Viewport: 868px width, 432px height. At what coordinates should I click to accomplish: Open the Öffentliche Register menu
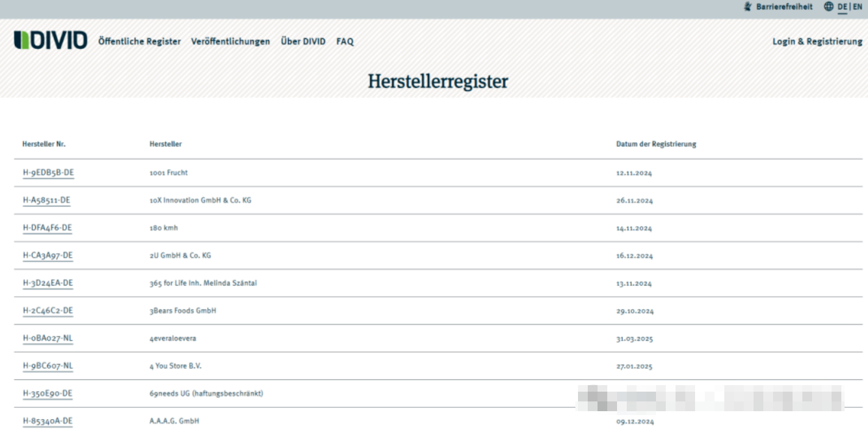(139, 41)
